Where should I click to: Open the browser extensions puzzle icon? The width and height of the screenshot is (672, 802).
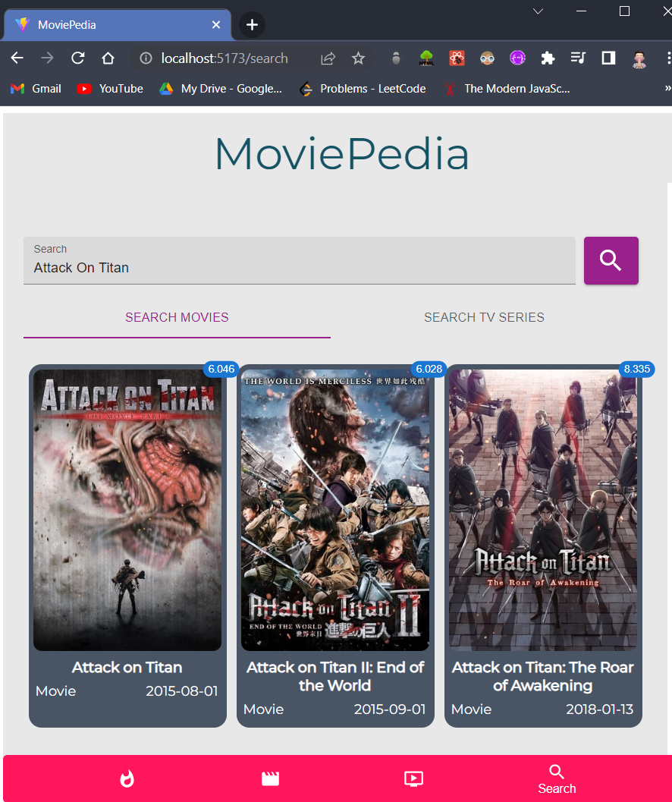point(548,58)
